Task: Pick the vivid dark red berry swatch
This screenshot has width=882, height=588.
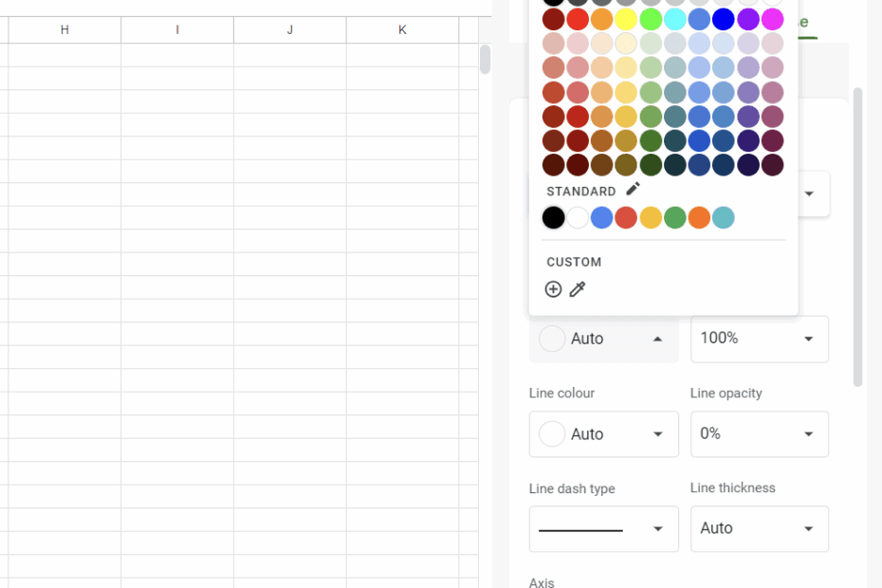Action: 554,19
